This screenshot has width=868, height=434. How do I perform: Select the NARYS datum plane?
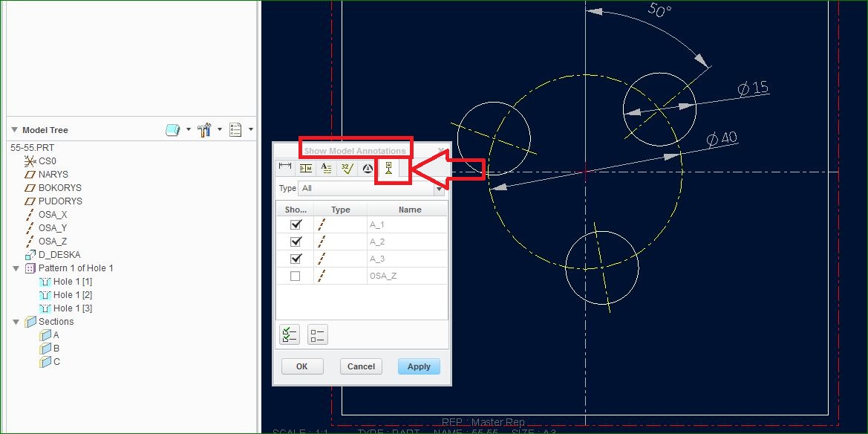coord(53,175)
